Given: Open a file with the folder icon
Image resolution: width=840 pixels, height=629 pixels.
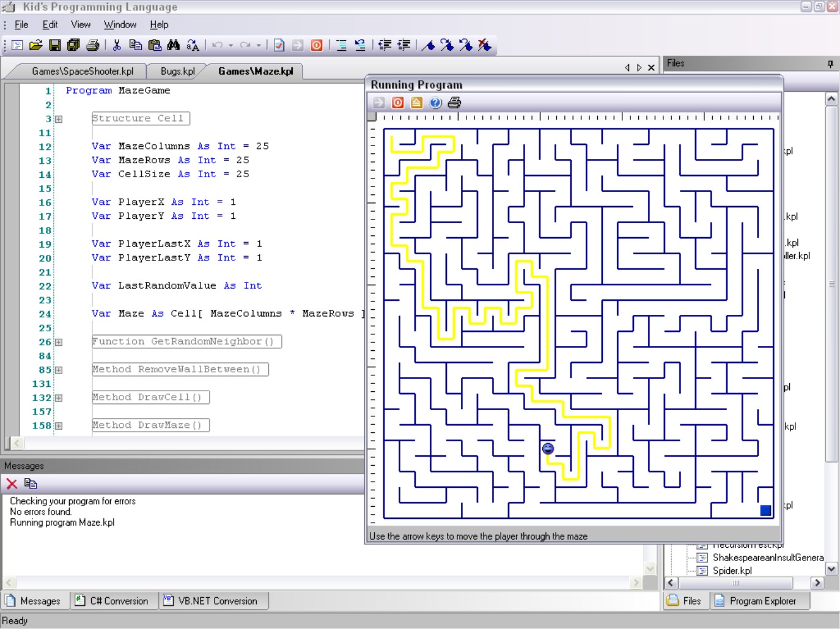Looking at the screenshot, I should tap(36, 45).
